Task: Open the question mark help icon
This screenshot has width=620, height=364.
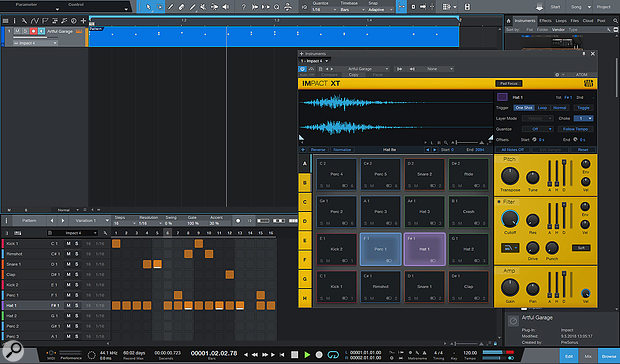Action: pyautogui.click(x=244, y=7)
